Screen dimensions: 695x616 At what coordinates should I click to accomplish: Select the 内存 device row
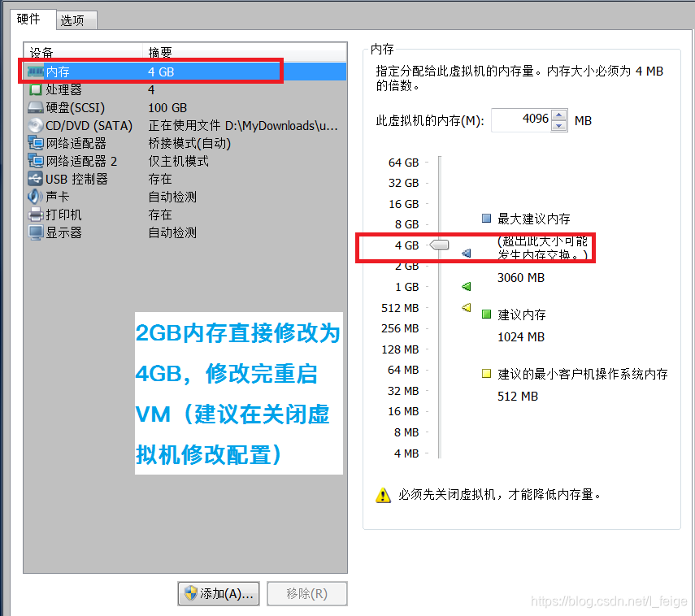185,72
